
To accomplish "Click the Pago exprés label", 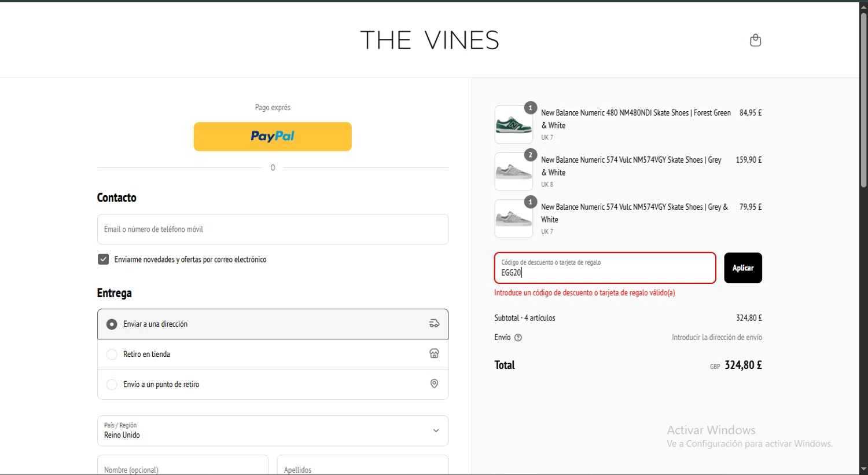I will [273, 108].
